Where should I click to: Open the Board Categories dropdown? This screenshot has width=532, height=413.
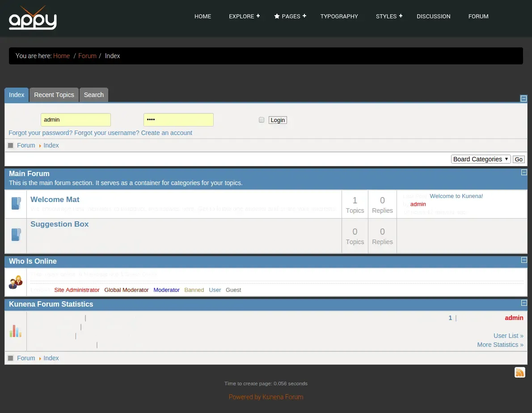click(x=481, y=160)
